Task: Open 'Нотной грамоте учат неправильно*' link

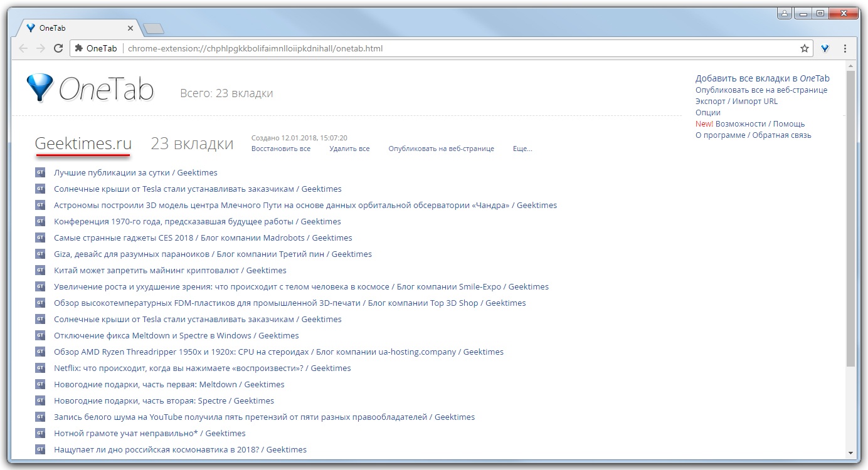Action: 150,433
